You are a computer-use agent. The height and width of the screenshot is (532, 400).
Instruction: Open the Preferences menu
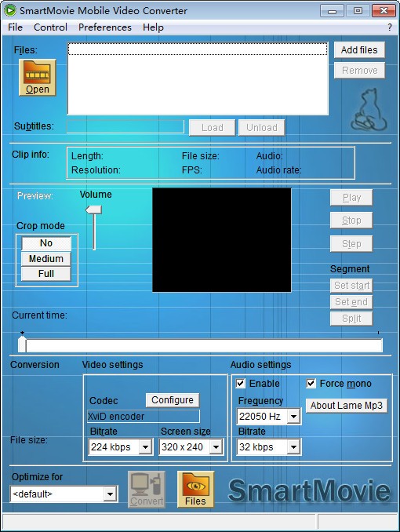[105, 27]
